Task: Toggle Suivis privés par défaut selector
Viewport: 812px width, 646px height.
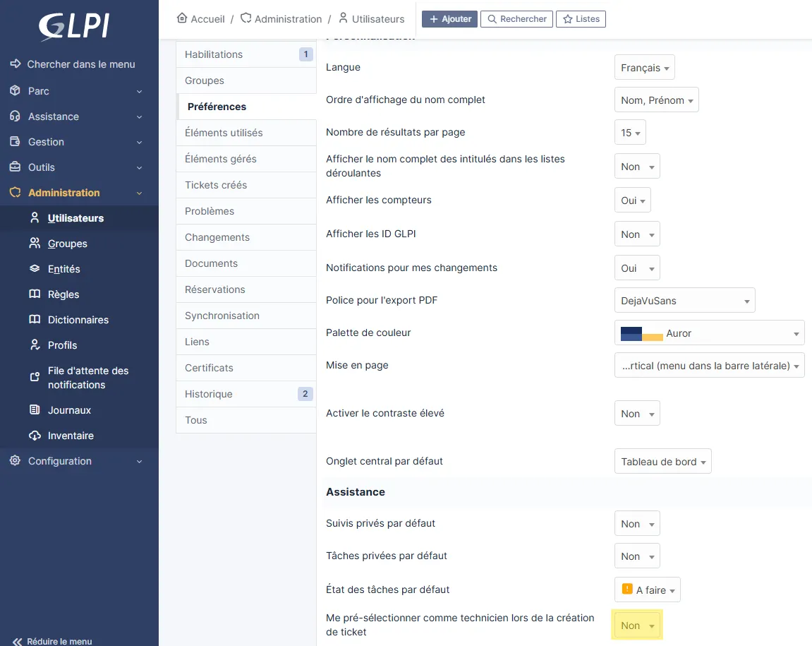Action: pyautogui.click(x=637, y=524)
